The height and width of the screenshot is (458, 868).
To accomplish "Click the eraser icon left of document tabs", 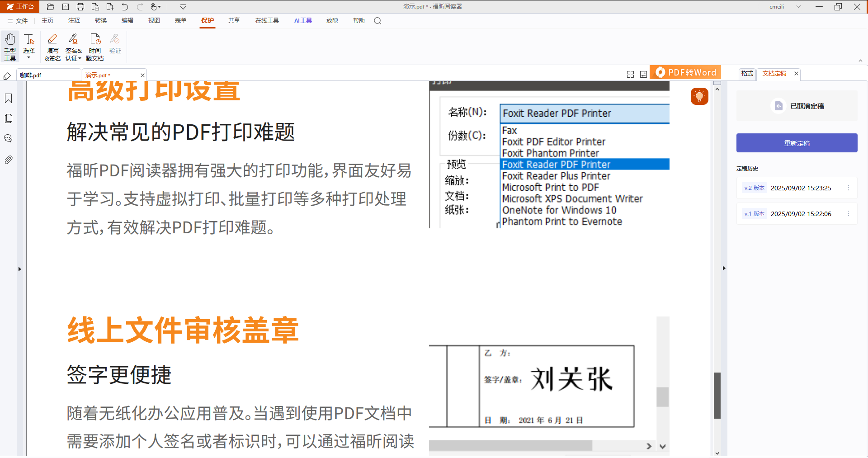I will (x=7, y=76).
